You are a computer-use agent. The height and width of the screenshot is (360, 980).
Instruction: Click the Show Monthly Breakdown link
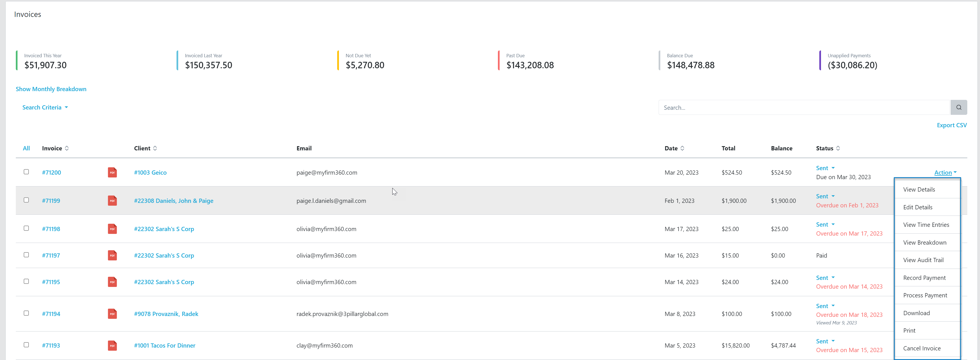coord(51,89)
